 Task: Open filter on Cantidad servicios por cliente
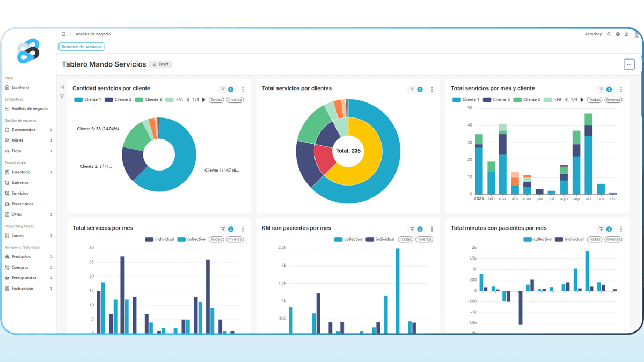[227, 90]
